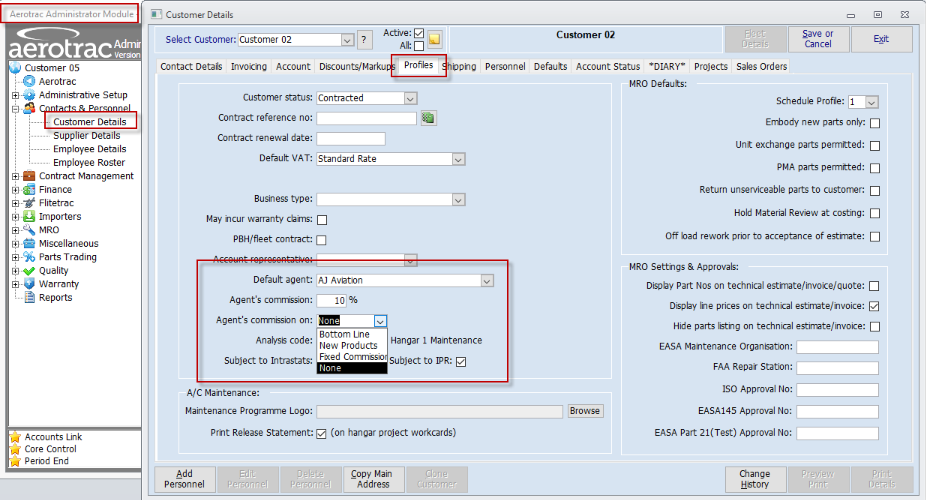Enable Unit exchange parts permitted

875,145
